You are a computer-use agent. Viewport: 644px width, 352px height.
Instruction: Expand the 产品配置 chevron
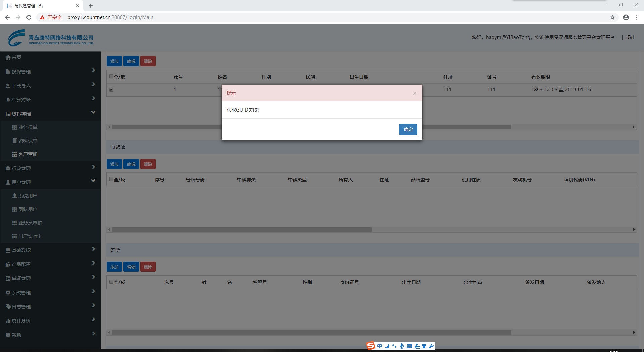[x=94, y=263]
